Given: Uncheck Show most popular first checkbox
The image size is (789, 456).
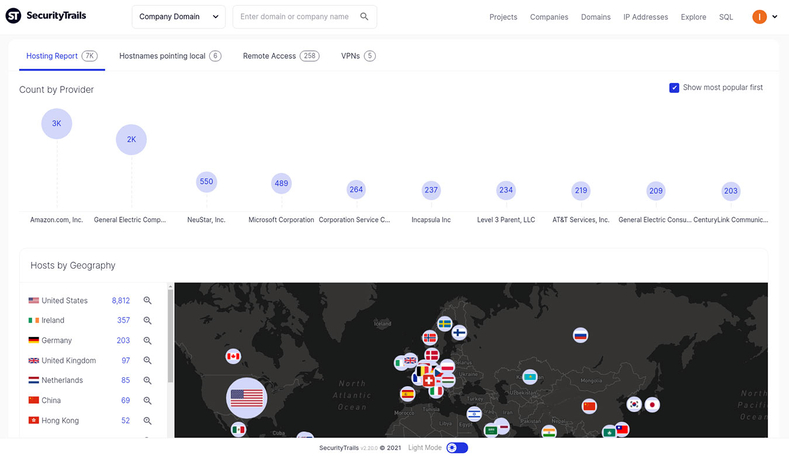Looking at the screenshot, I should pos(674,88).
